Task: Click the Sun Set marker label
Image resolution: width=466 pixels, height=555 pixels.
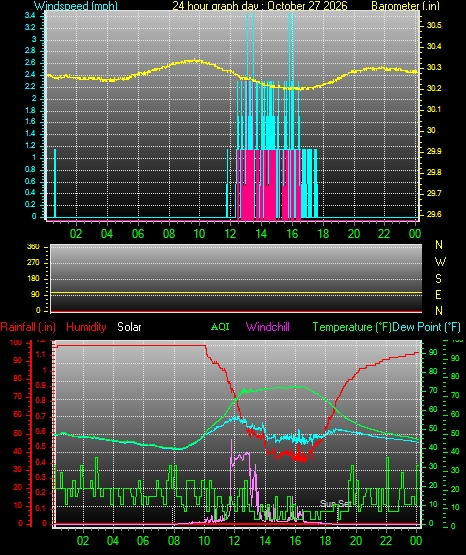Action: click(335, 503)
